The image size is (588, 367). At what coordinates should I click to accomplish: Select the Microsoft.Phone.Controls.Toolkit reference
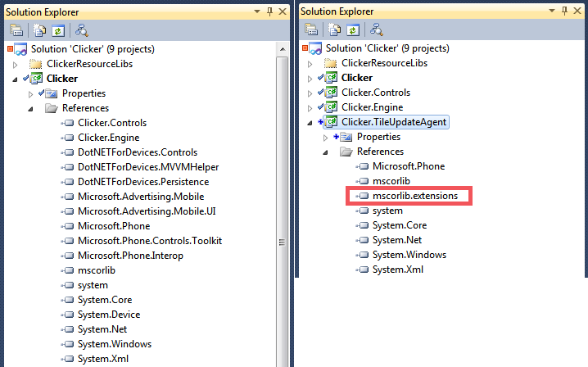150,241
